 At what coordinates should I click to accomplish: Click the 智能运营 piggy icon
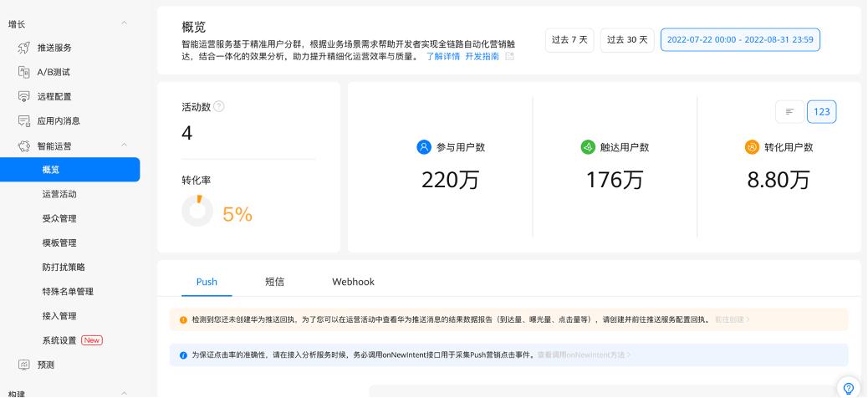click(x=23, y=146)
